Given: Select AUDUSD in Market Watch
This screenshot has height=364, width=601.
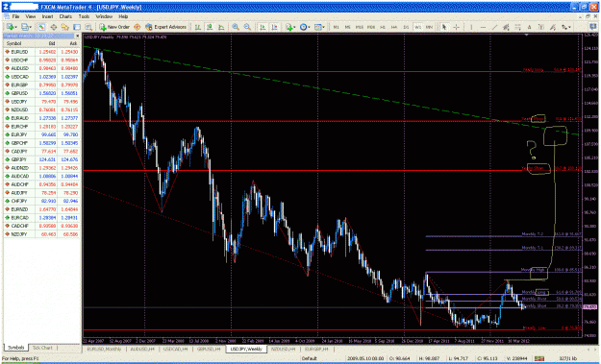Looking at the screenshot, I should [41, 68].
